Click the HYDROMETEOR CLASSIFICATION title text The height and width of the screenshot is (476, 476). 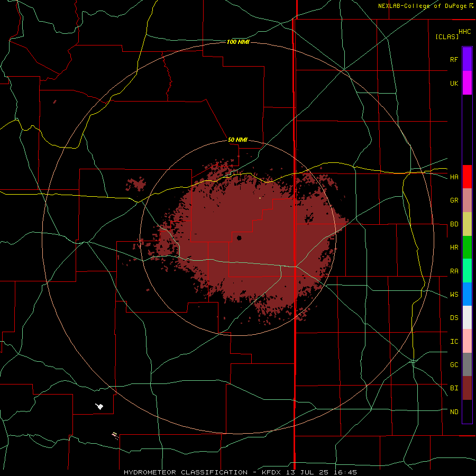pos(186,472)
